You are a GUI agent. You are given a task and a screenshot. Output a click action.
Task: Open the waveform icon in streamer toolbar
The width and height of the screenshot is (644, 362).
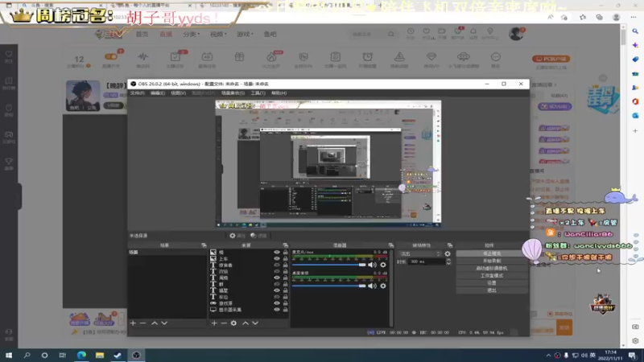point(143,56)
